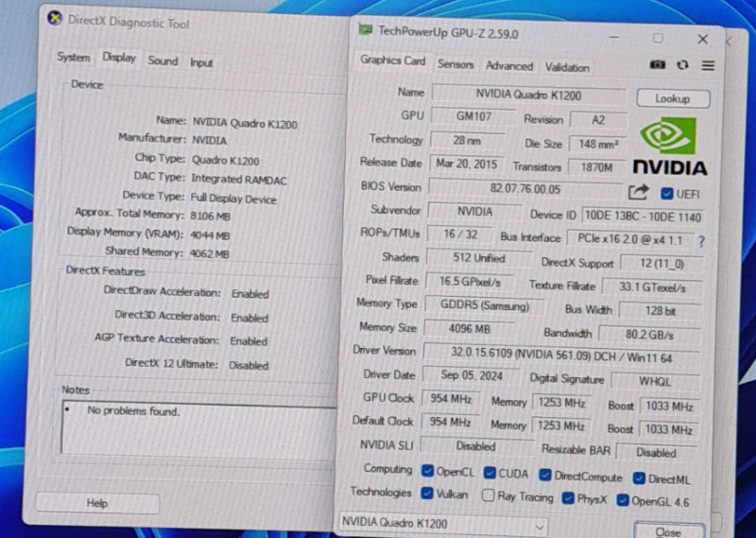
Task: Toggle the OpenGL 4.6 checkbox
Action: click(x=623, y=500)
